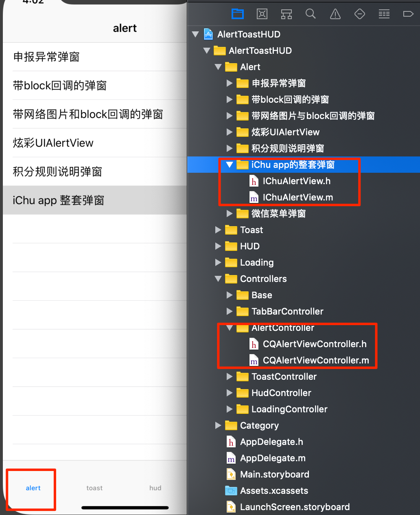Viewport: 420px width, 515px height.
Task: Open the Find navigator magnifier icon
Action: [311, 14]
